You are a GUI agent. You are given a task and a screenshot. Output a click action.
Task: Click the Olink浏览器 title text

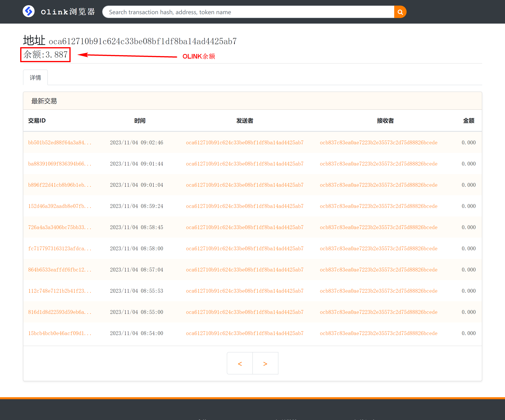(x=68, y=12)
